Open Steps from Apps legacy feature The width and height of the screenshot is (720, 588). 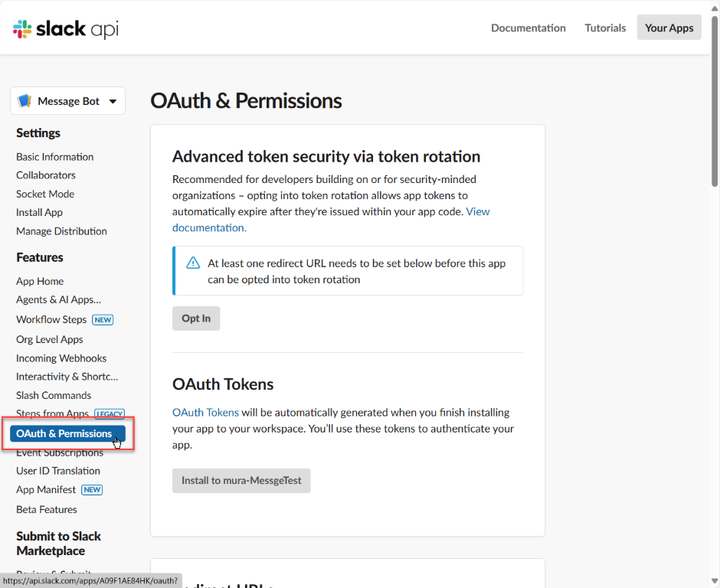coord(52,414)
